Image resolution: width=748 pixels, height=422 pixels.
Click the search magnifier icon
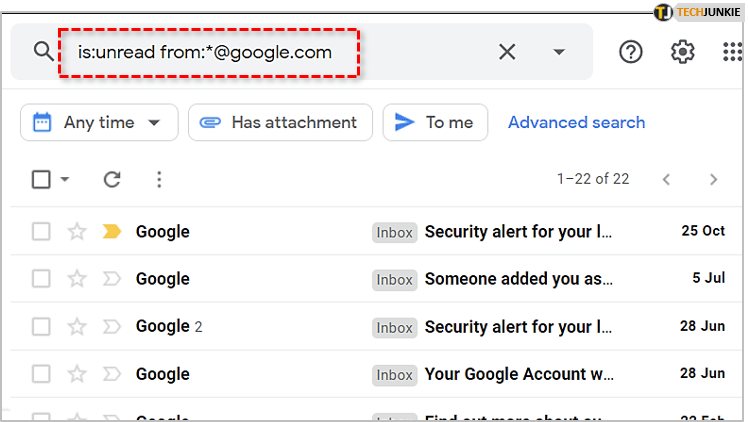tap(42, 52)
